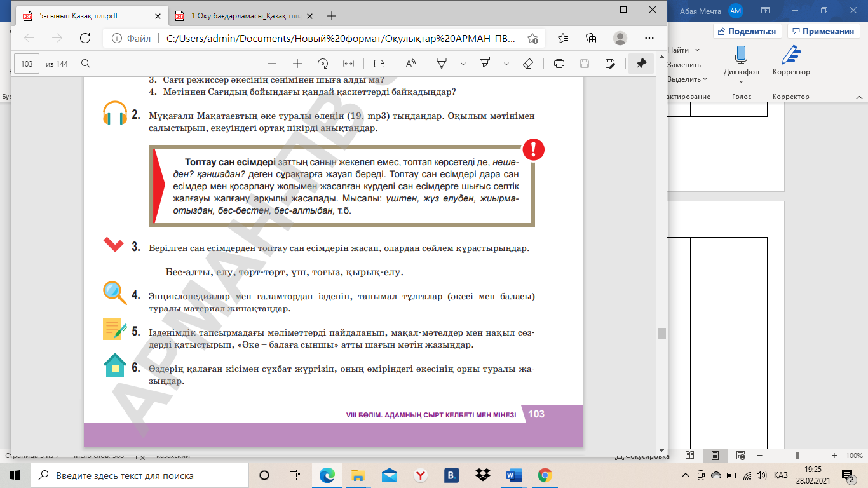
Task: Open the PDF page view options
Action: (379, 64)
